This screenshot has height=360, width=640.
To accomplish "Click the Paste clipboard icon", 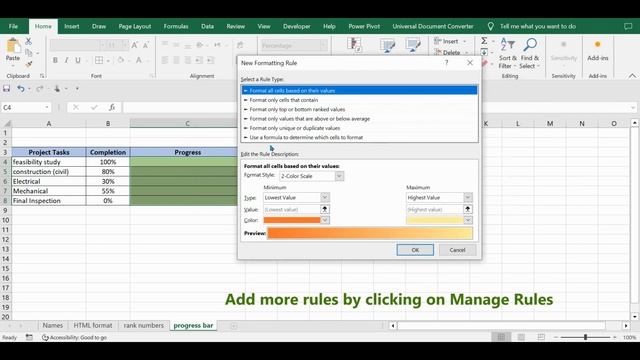I will 13,46.
